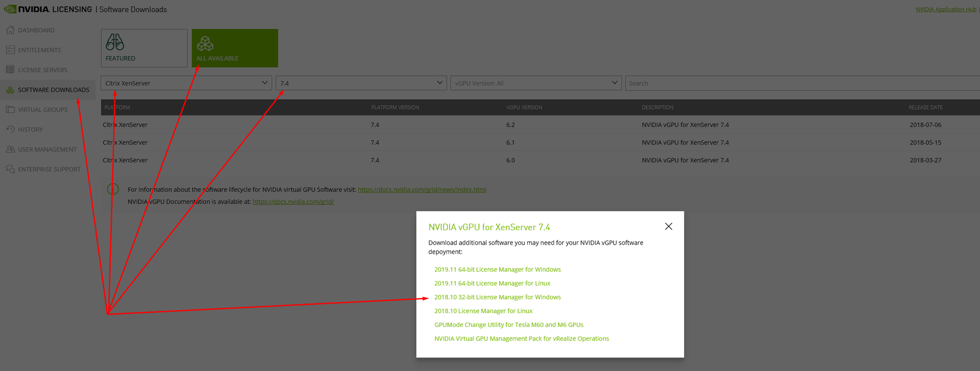Download NVIDIA Virtual GPU Management Pack for vRealize

click(522, 338)
